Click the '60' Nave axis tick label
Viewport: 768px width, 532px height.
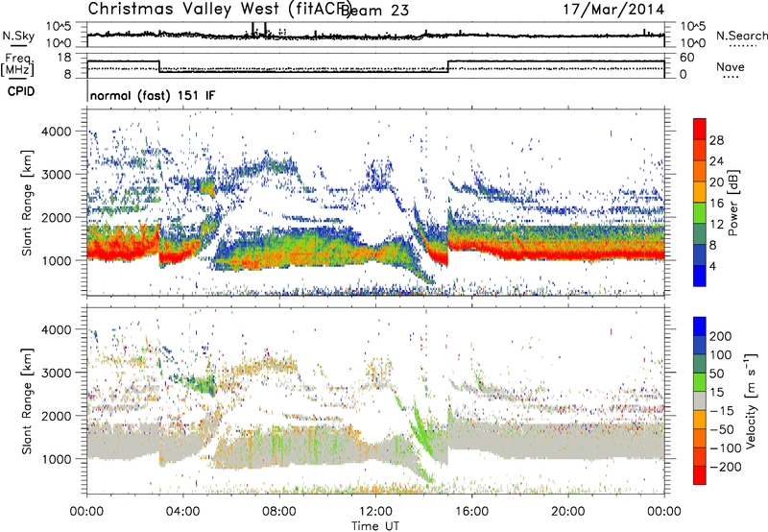tap(687, 58)
